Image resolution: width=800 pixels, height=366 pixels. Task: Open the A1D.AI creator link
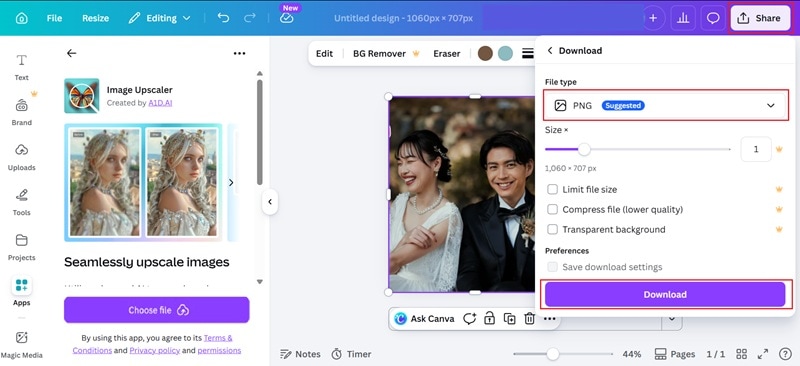click(160, 103)
